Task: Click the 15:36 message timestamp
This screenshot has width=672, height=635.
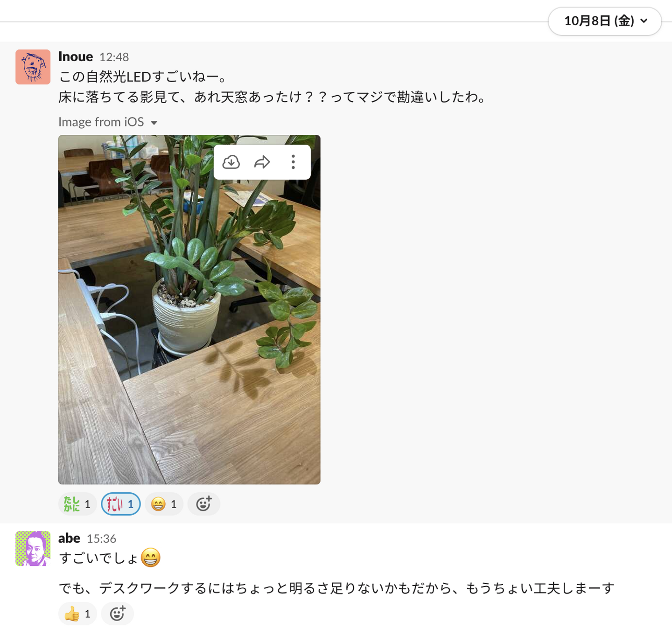Action: 101,538
